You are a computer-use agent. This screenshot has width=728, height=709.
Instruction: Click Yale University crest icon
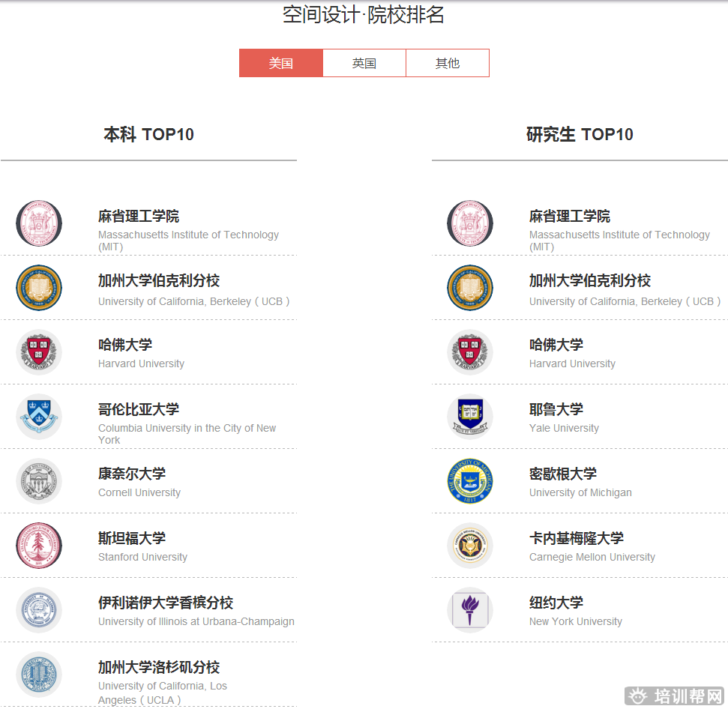point(470,417)
